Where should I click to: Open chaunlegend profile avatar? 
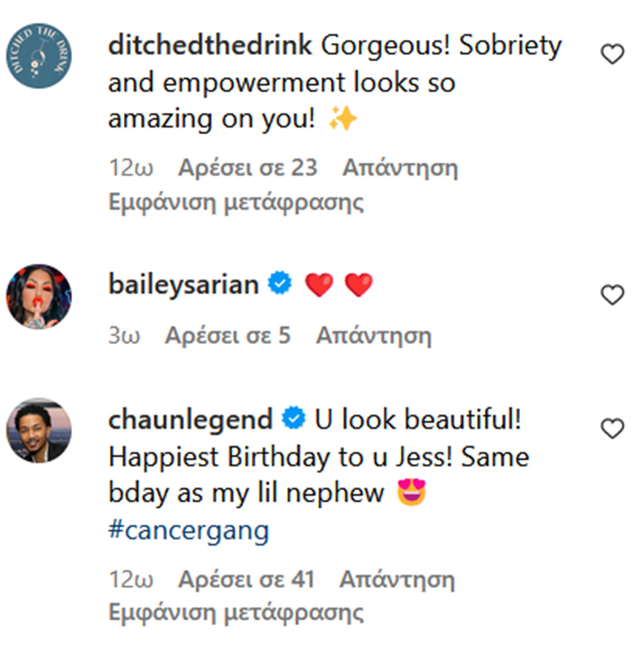coord(39,430)
